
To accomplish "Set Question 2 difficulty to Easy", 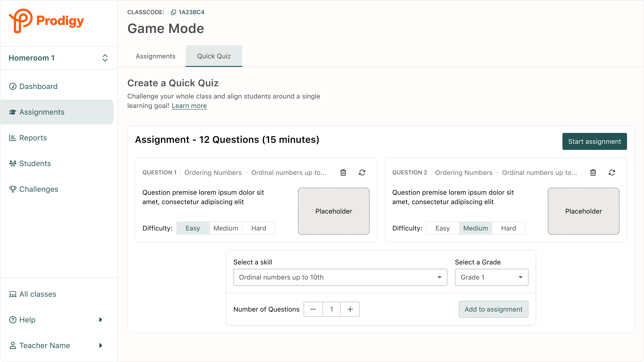I will tap(442, 228).
